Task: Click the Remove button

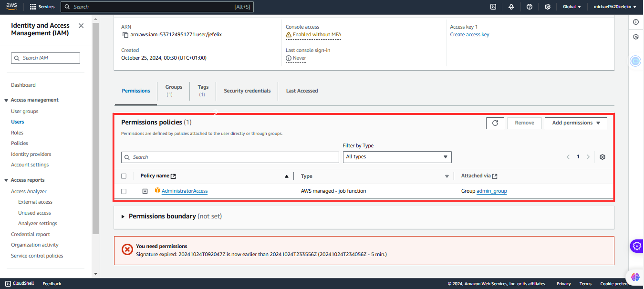Action: (x=524, y=123)
